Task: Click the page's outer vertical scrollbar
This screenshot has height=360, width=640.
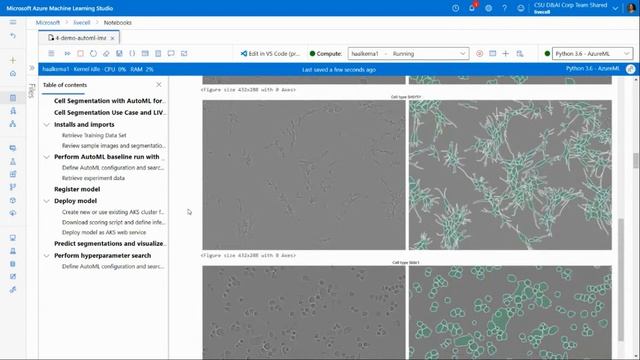Action: coord(636,160)
